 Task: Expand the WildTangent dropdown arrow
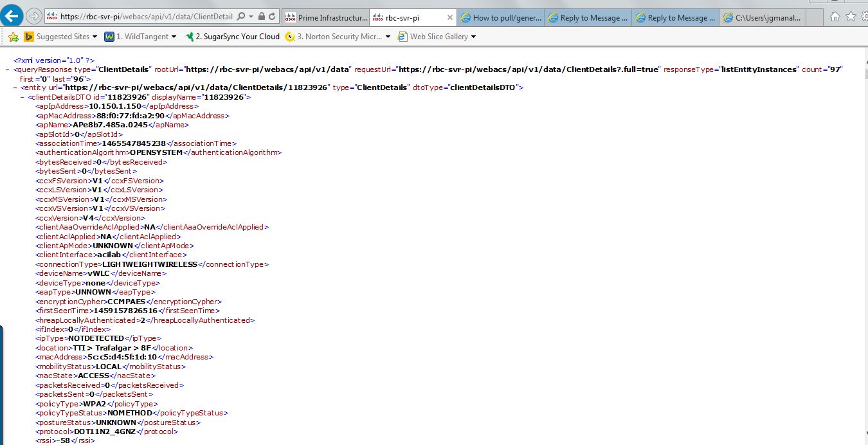click(x=174, y=37)
